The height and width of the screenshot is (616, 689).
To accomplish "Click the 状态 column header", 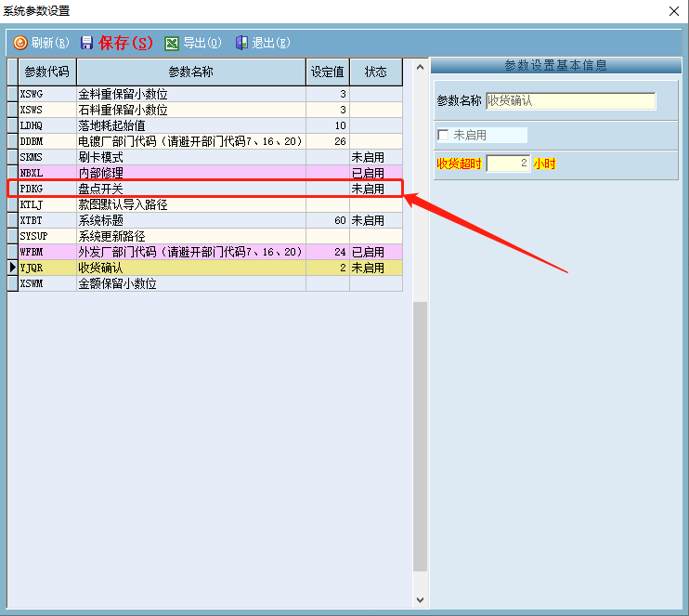I will (376, 72).
